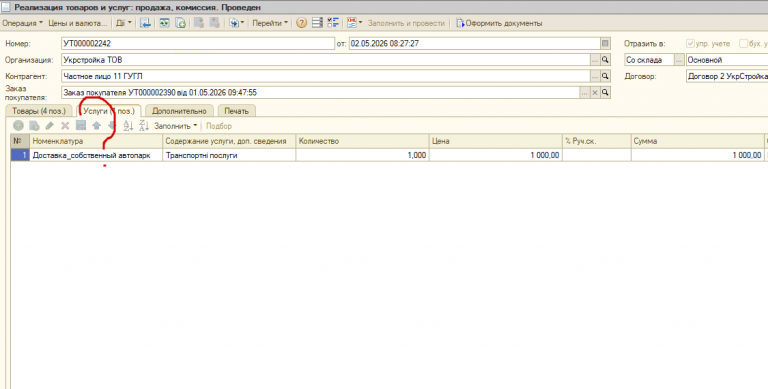Click the Цена cell of row 1

496,155
